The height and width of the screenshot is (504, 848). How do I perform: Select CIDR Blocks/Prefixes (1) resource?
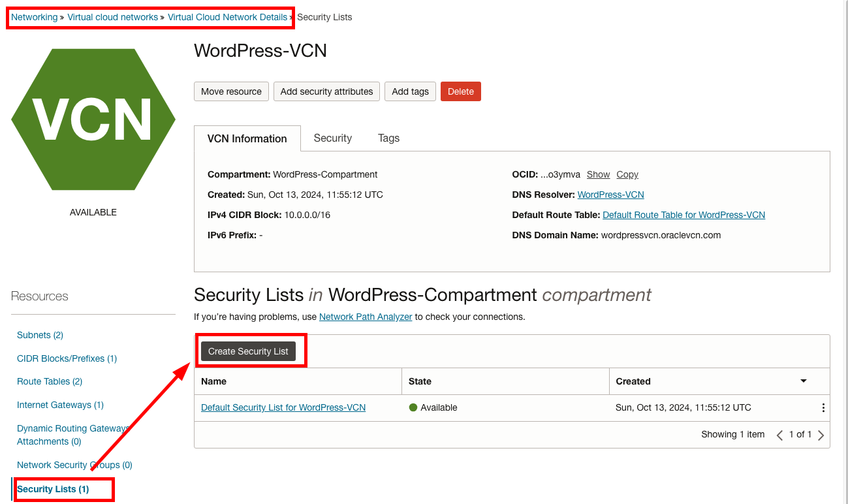67,358
